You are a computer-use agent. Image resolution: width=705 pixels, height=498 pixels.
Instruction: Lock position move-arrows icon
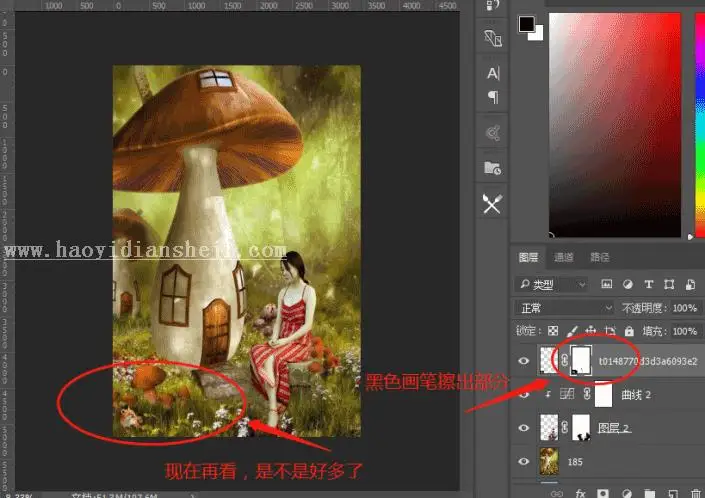tap(591, 331)
